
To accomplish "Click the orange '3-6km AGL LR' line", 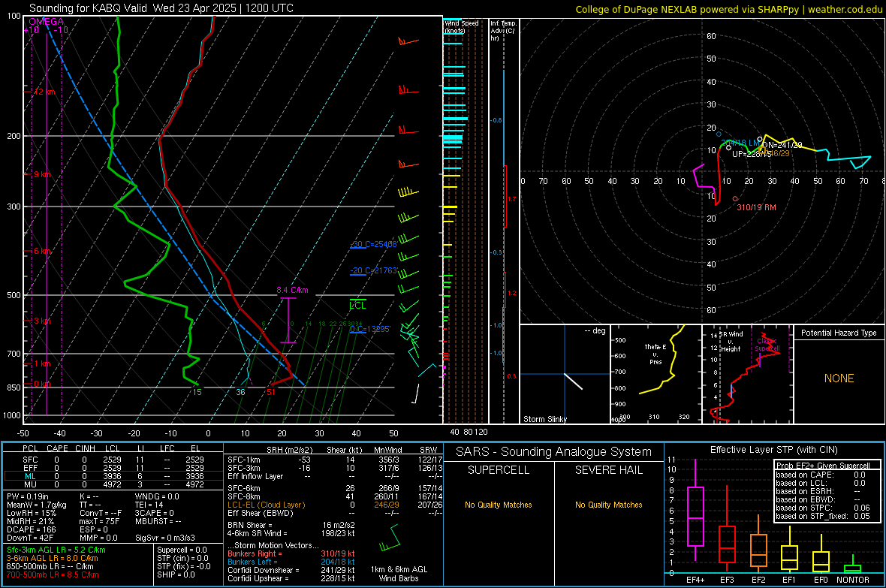I will [x=53, y=558].
